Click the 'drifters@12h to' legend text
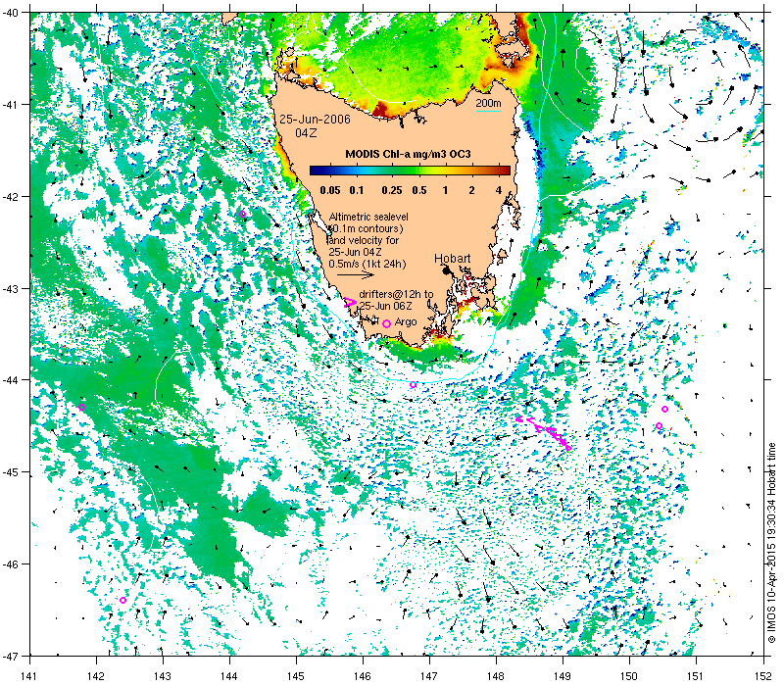This screenshot has height=686, width=784. tap(397, 295)
